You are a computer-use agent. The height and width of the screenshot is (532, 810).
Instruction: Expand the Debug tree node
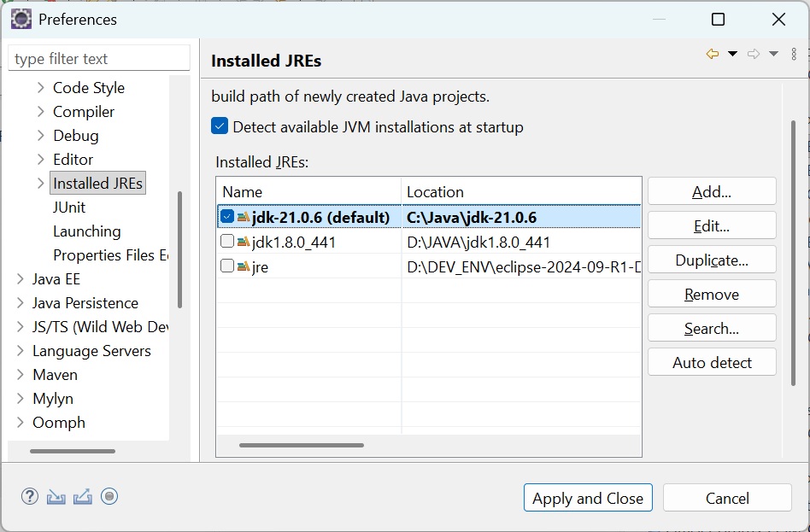pos(41,135)
